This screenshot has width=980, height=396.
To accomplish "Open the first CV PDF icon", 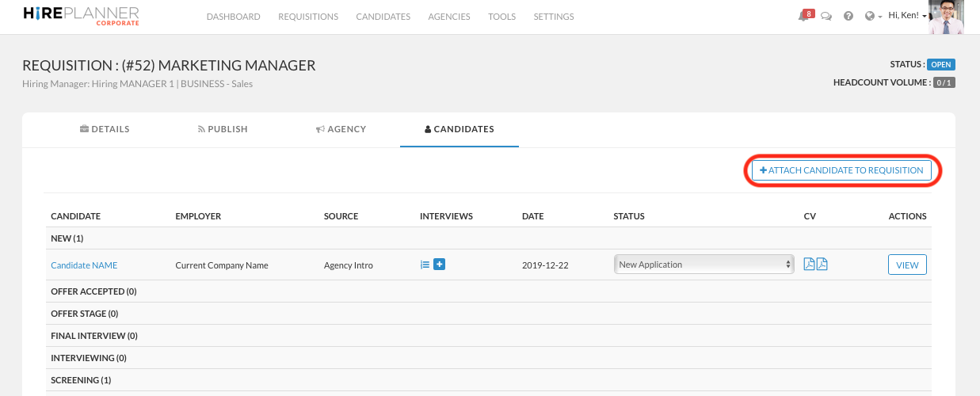I will (x=809, y=265).
